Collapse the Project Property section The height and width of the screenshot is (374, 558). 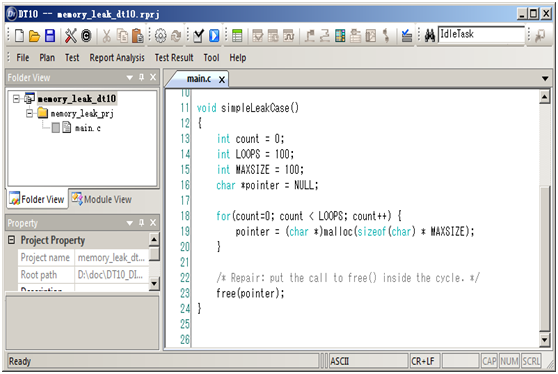[x=12, y=240]
